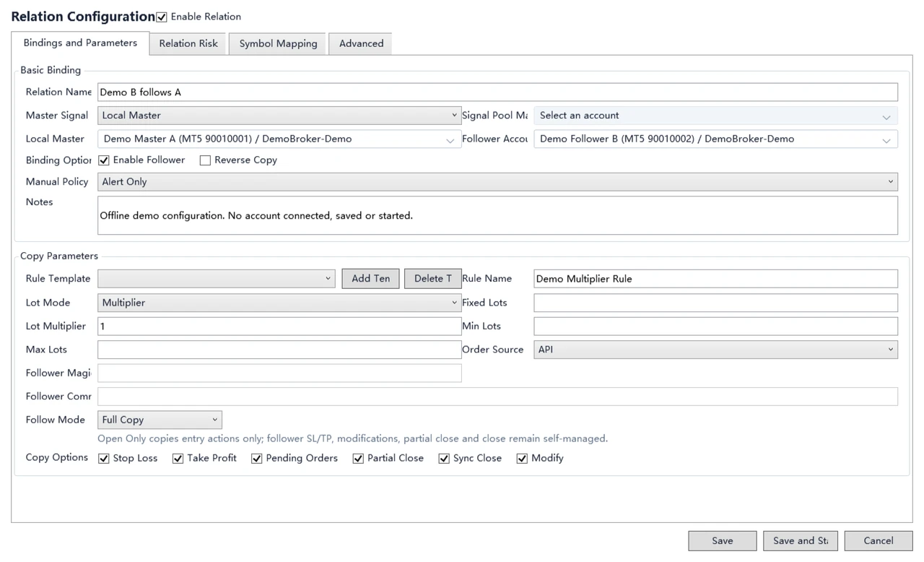The height and width of the screenshot is (562, 924).
Task: Open the Follow Mode Full Copy dropdown
Action: [160, 420]
